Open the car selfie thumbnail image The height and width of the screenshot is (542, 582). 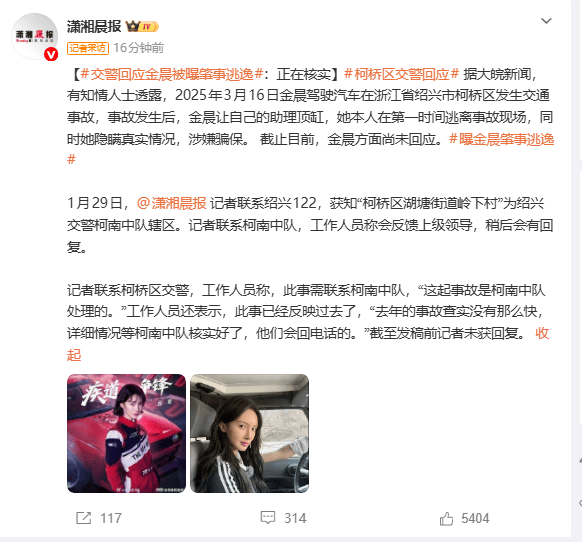(x=249, y=433)
